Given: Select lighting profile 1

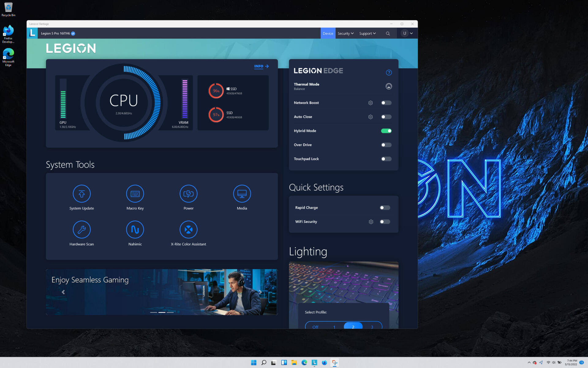Looking at the screenshot, I should 334,327.
